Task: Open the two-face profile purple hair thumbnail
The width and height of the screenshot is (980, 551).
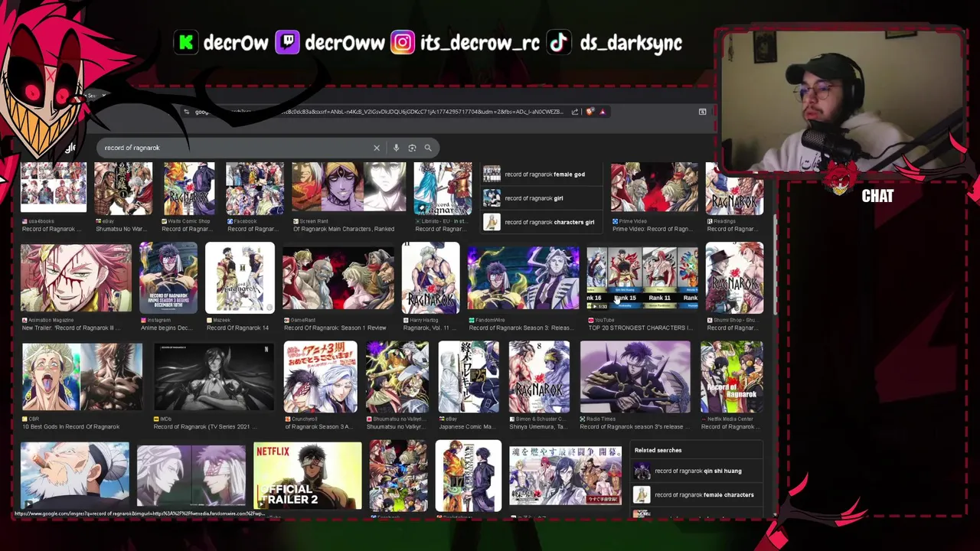Action: click(x=191, y=475)
